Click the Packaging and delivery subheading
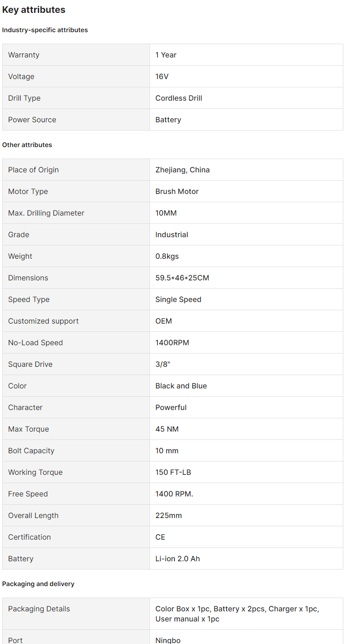 (x=38, y=584)
